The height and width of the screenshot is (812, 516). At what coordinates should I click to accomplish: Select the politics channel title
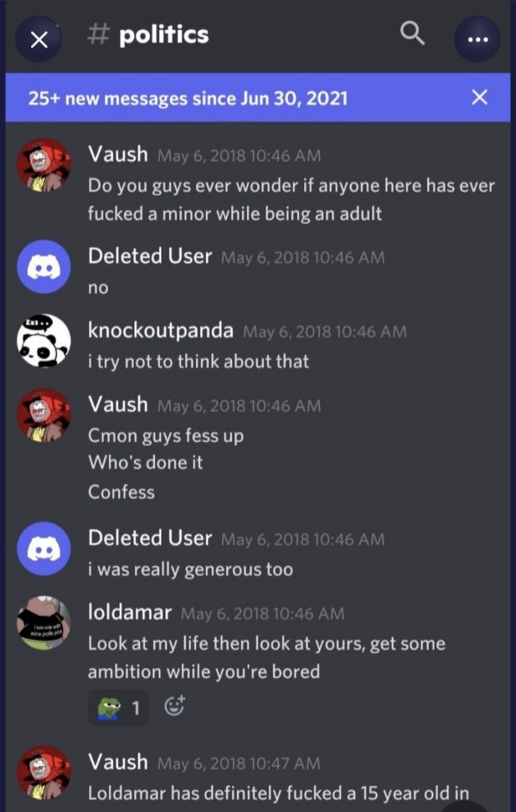click(x=164, y=35)
